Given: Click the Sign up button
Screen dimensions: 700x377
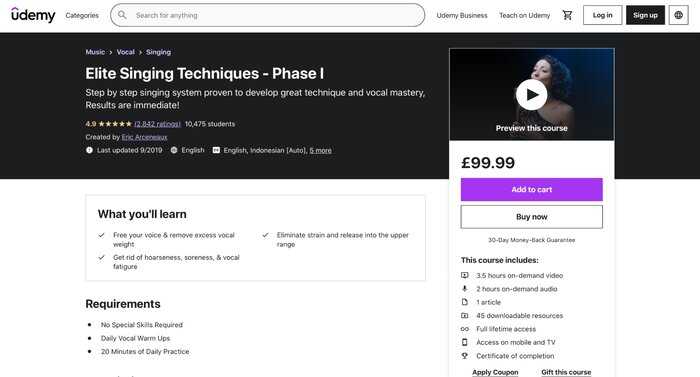Looking at the screenshot, I should 645,15.
